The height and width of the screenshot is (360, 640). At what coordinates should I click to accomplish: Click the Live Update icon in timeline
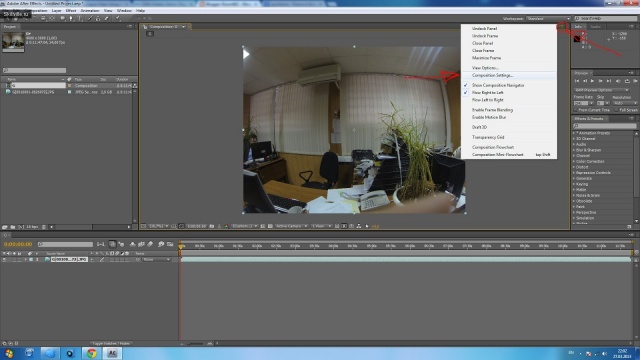click(112, 244)
